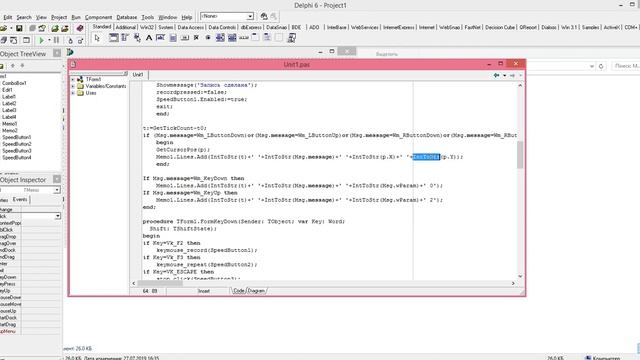Image resolution: width=640 pixels, height=360 pixels.
Task: Pick the ListBox component icon
Action: [220, 38]
